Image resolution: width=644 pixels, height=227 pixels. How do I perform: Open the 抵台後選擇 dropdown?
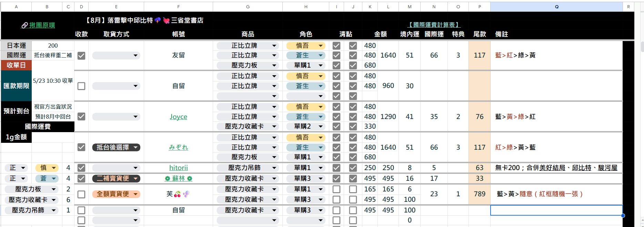116,148
